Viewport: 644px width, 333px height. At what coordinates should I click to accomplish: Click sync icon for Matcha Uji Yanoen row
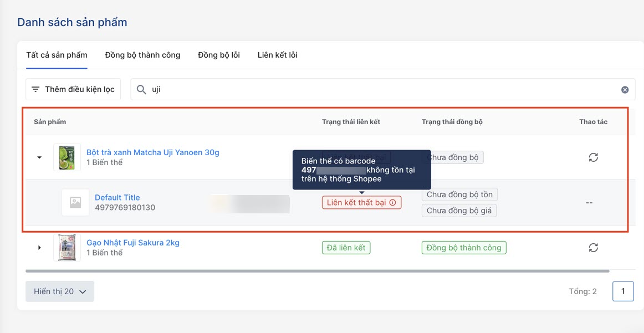(x=593, y=157)
